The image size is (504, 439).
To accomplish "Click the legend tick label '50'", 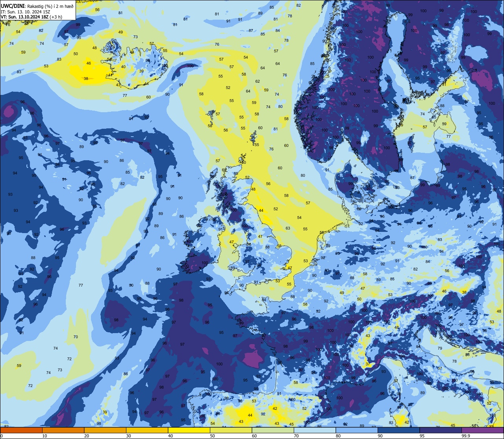I will [212, 436].
